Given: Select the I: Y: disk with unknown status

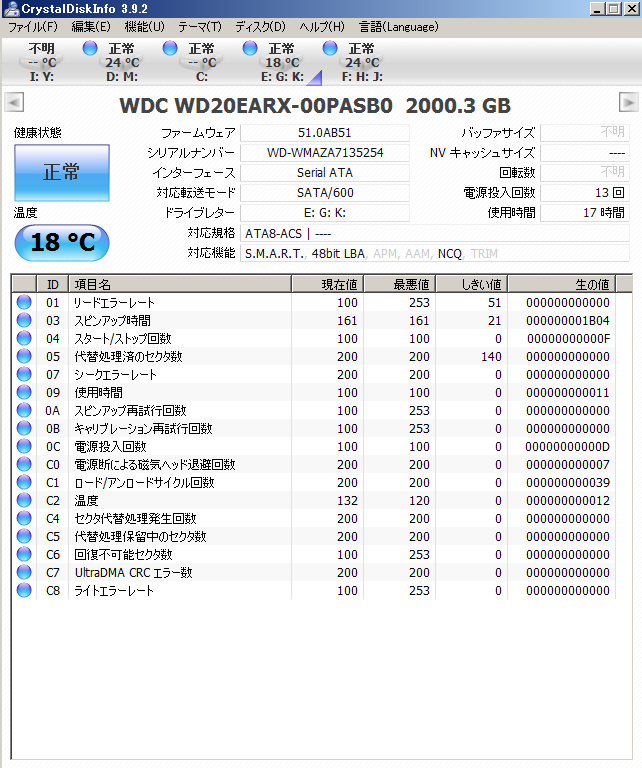Looking at the screenshot, I should click(42, 62).
